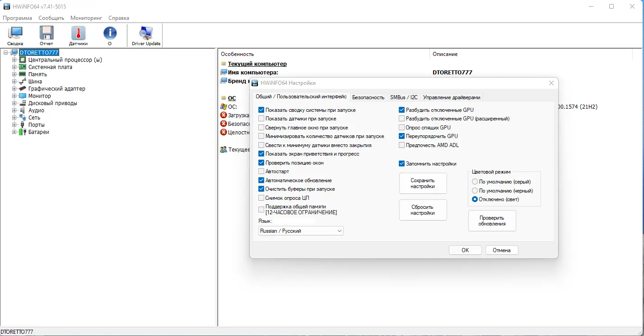Click the display icon next to Монитор
This screenshot has height=336, width=644.
(x=23, y=96)
